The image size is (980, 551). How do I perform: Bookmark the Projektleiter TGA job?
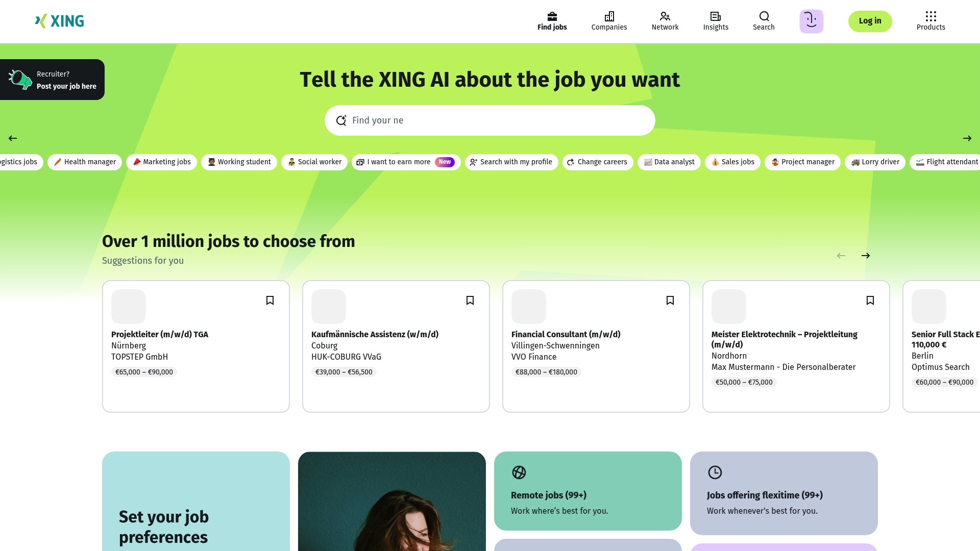[x=270, y=300]
